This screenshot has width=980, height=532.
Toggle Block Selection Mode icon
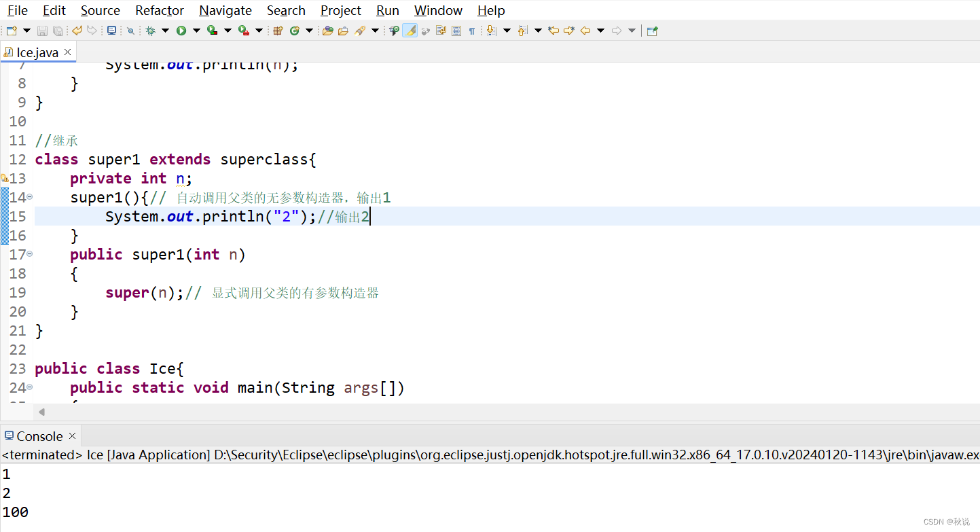[456, 31]
